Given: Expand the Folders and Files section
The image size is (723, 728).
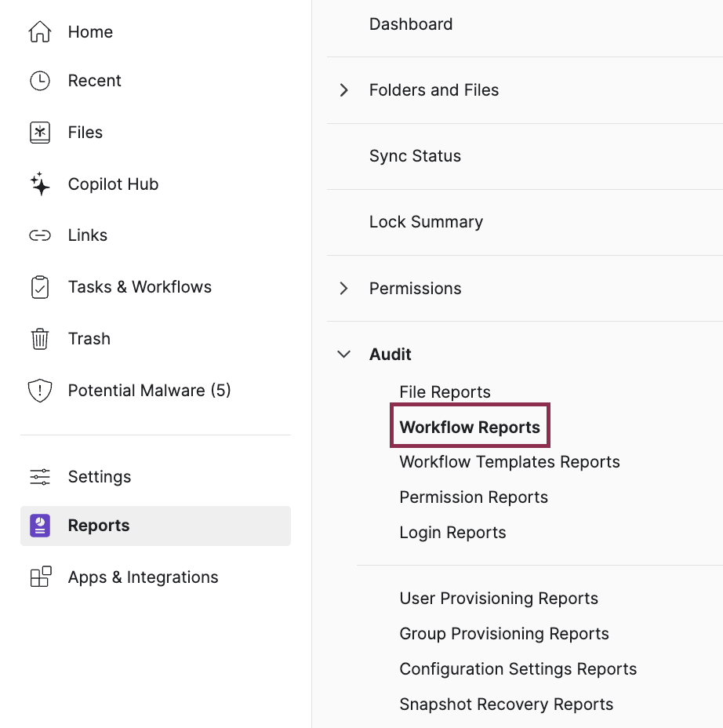Looking at the screenshot, I should pyautogui.click(x=343, y=89).
